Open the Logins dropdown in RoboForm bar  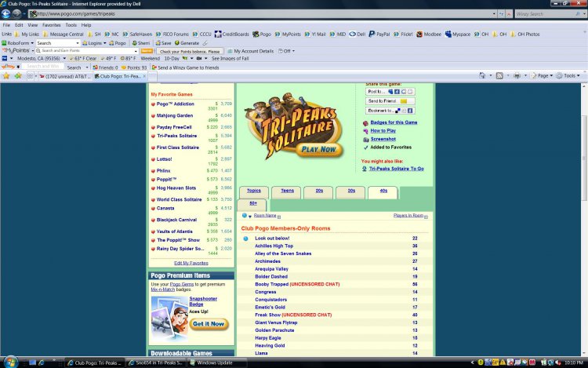pos(104,43)
